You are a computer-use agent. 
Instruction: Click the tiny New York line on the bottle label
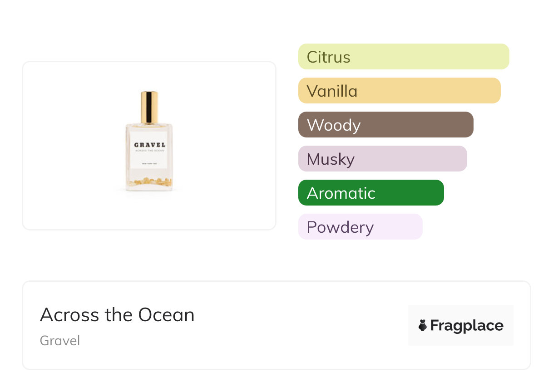click(149, 163)
